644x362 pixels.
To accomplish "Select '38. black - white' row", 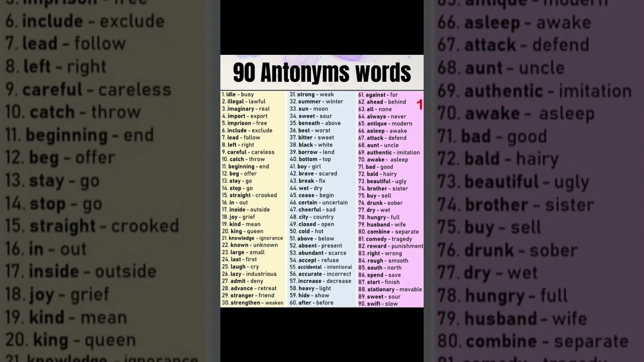I will tap(311, 145).
